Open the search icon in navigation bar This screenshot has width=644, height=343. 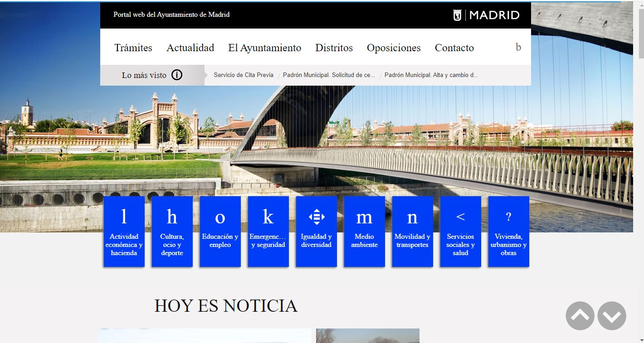pyautogui.click(x=518, y=47)
